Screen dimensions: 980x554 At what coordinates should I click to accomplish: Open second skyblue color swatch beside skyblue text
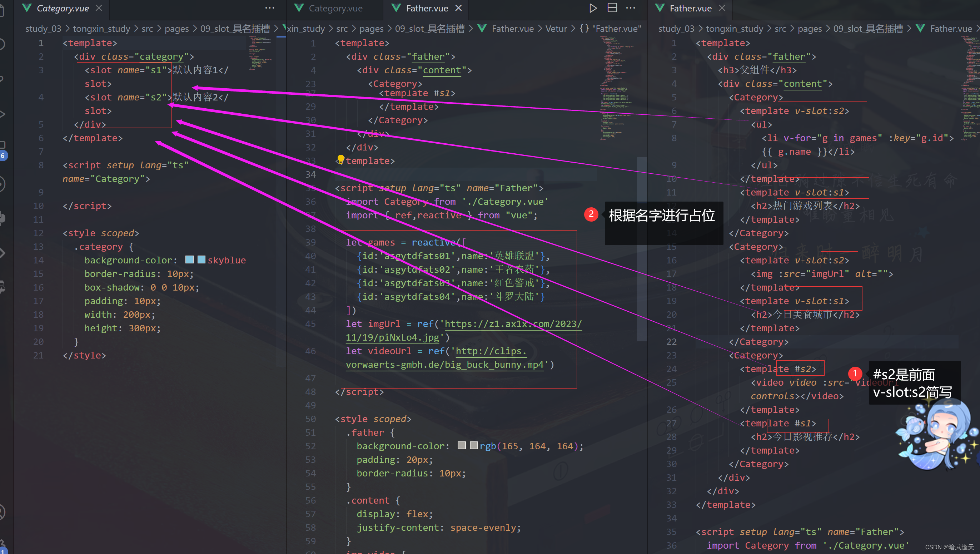201,259
